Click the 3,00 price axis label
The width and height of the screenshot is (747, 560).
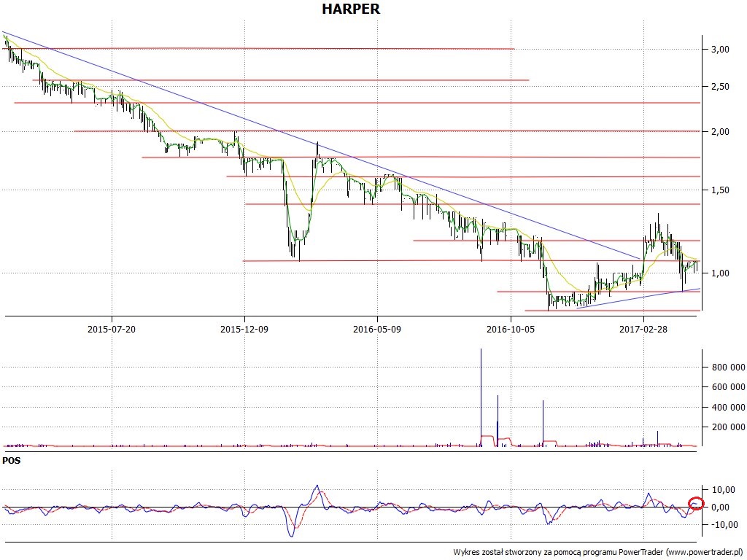[x=720, y=49]
